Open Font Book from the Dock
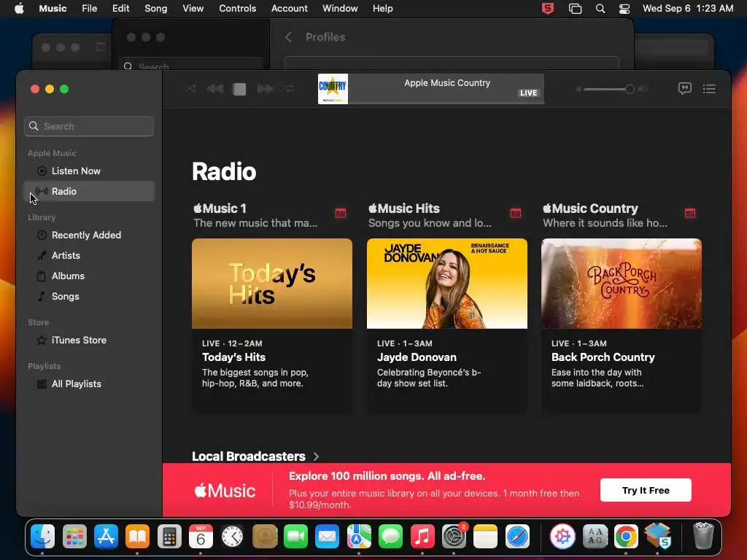Screen dimensions: 747x560 point(595,537)
